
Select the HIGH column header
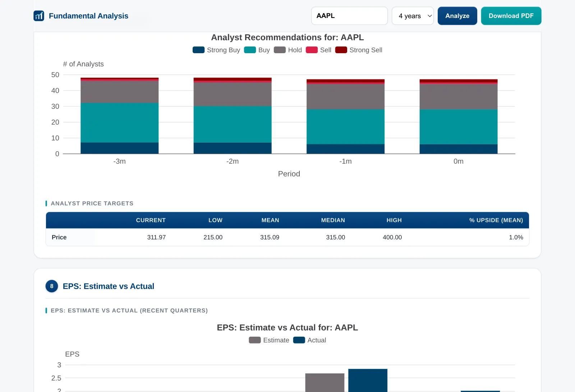394,220
